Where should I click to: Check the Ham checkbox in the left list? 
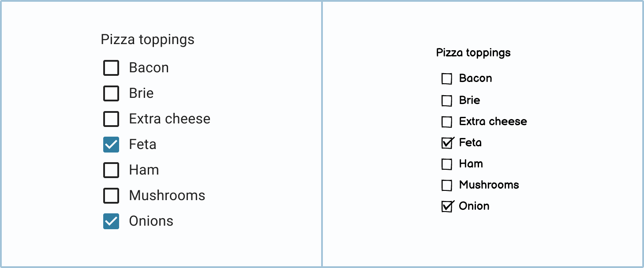point(111,170)
